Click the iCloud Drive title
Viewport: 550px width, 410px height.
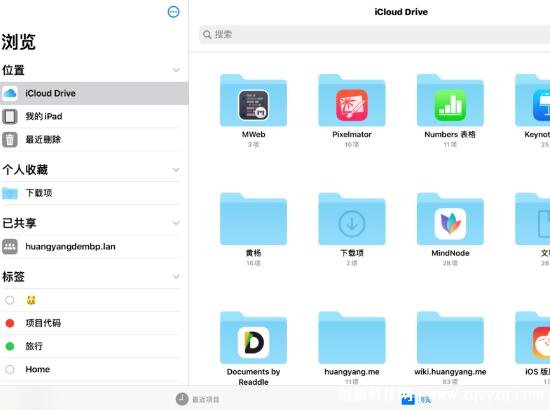click(x=401, y=12)
